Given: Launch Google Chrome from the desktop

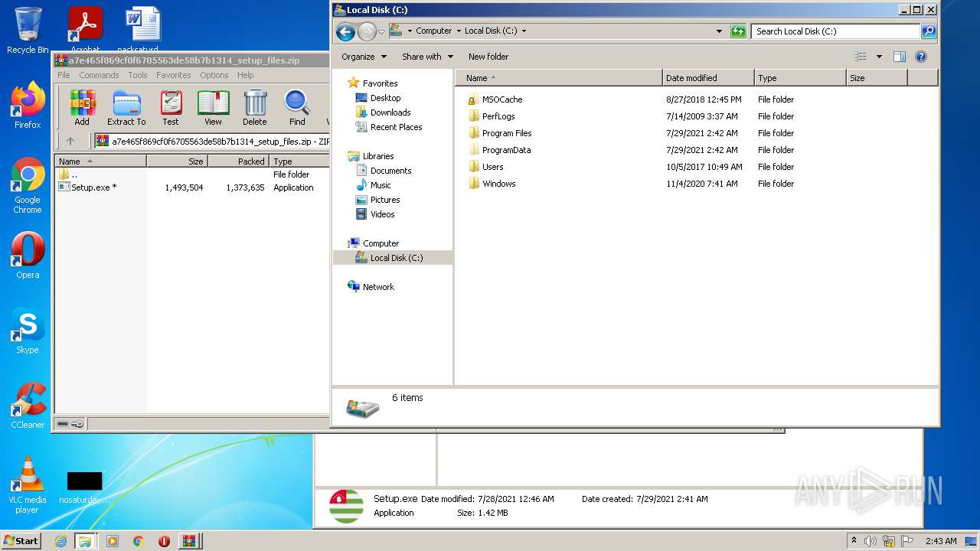Looking at the screenshot, I should click(28, 185).
